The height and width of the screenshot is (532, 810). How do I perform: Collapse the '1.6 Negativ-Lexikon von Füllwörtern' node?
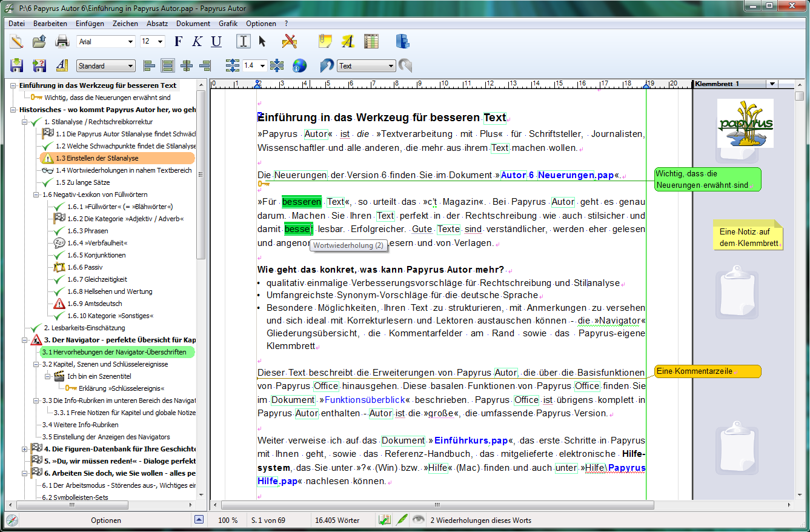coord(36,195)
